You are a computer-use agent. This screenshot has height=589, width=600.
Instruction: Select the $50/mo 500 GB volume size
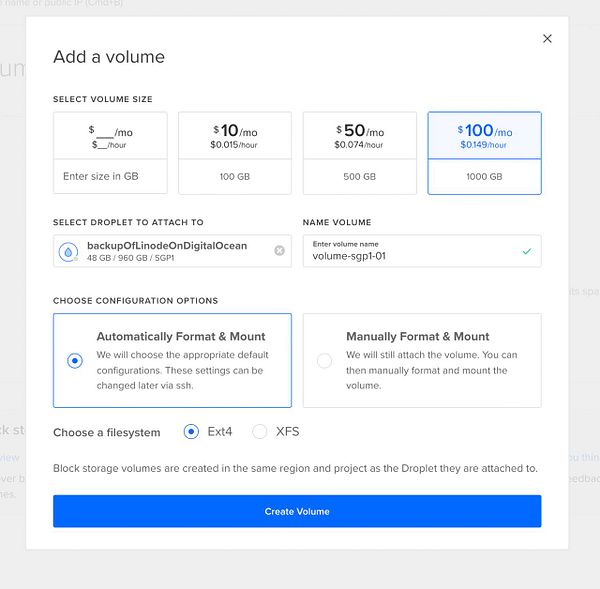[360, 153]
